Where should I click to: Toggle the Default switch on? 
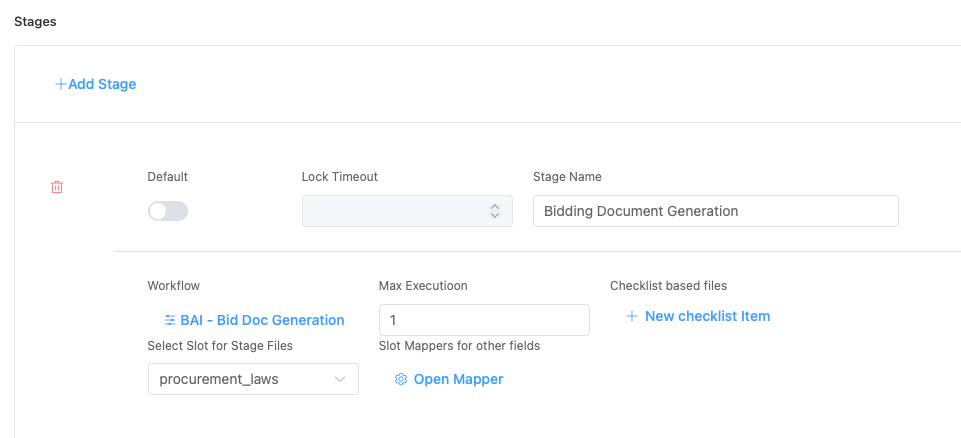168,211
